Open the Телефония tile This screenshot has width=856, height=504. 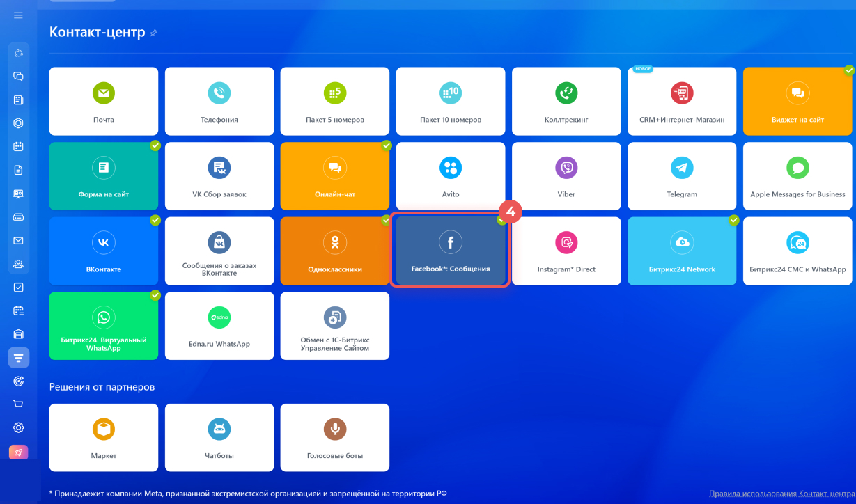(x=219, y=101)
